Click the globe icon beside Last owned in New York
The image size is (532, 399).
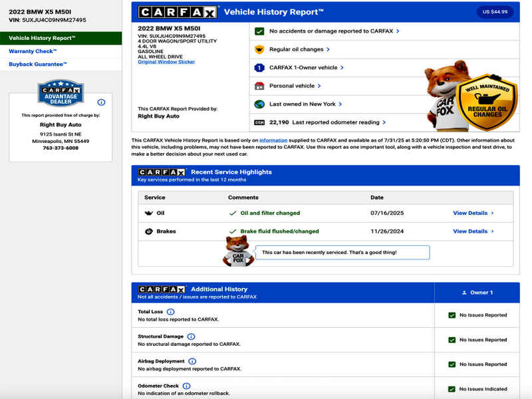click(259, 104)
